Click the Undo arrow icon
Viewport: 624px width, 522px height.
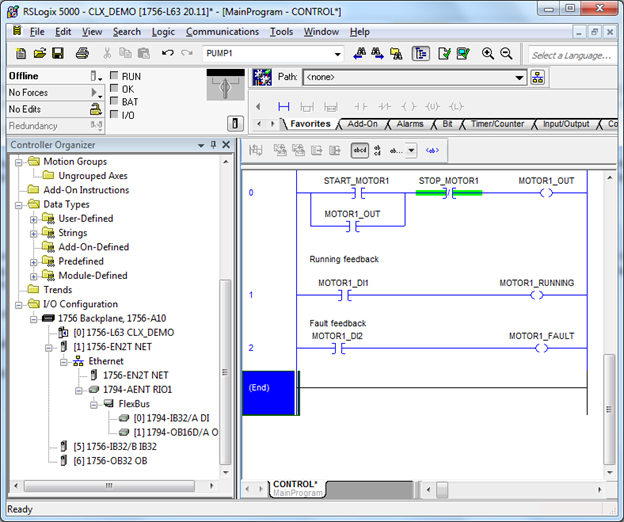pos(168,53)
